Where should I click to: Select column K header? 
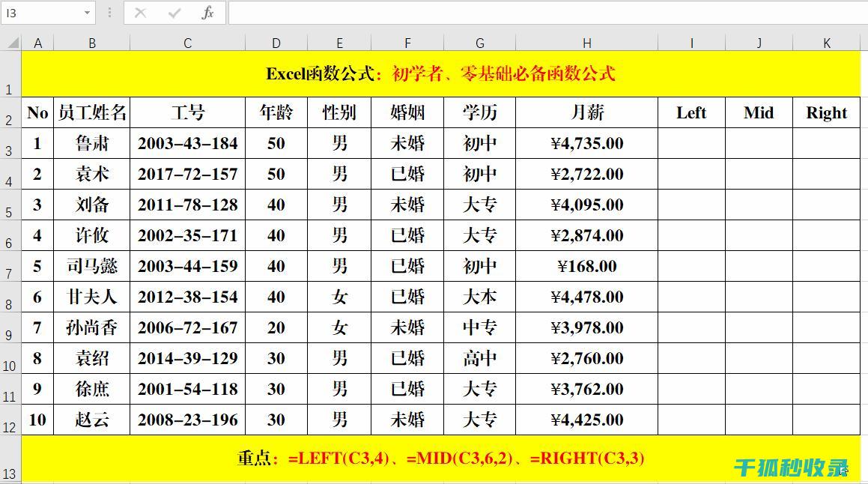coord(827,43)
